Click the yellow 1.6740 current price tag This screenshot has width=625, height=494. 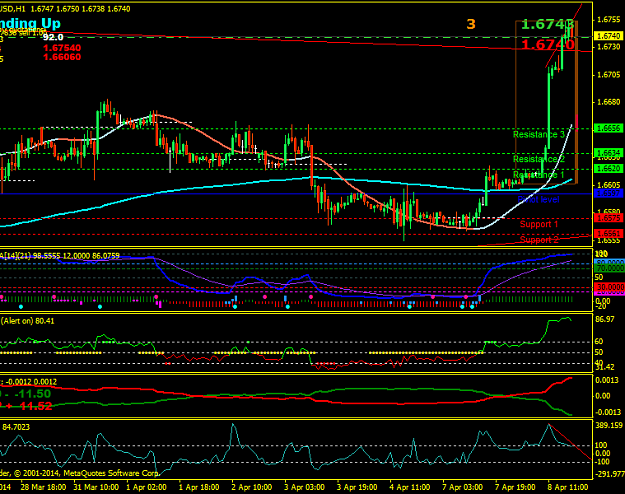(x=608, y=36)
